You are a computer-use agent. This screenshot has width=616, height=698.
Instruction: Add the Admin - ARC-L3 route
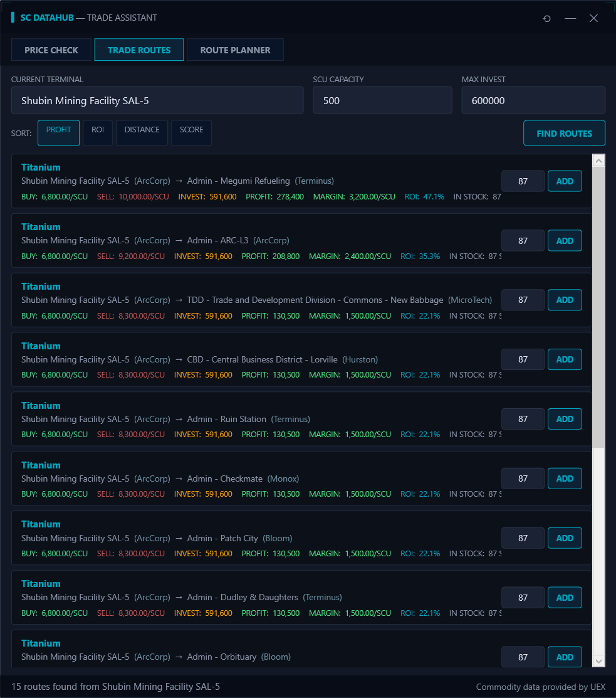[565, 241]
